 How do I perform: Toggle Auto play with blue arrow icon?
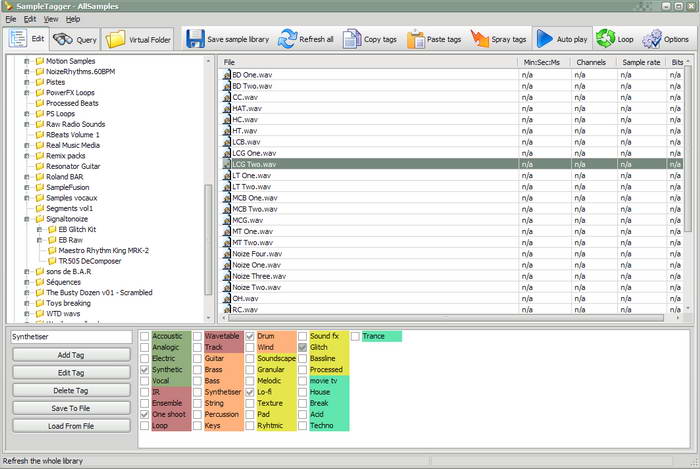click(x=545, y=39)
